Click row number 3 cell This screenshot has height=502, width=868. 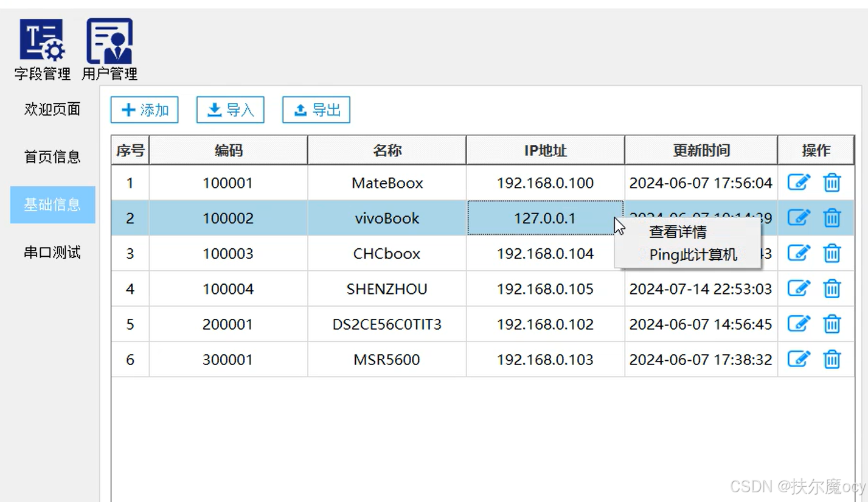pyautogui.click(x=130, y=253)
